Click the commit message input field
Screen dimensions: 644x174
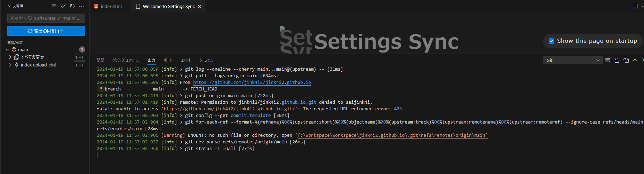tap(46, 18)
